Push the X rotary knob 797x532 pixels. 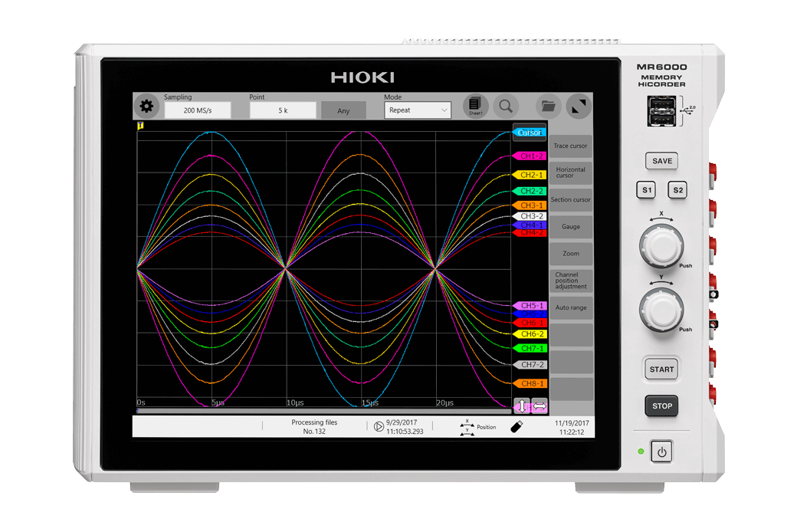pos(661,245)
